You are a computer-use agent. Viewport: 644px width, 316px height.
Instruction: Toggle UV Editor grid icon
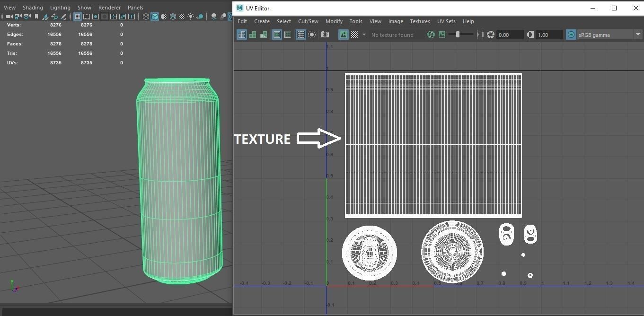pyautogui.click(x=300, y=35)
